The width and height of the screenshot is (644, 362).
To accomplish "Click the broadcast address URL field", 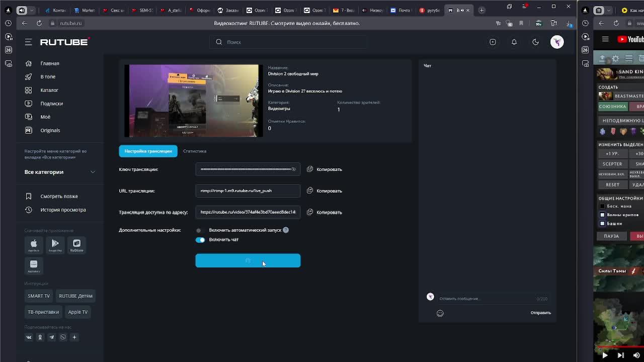I will tap(248, 212).
